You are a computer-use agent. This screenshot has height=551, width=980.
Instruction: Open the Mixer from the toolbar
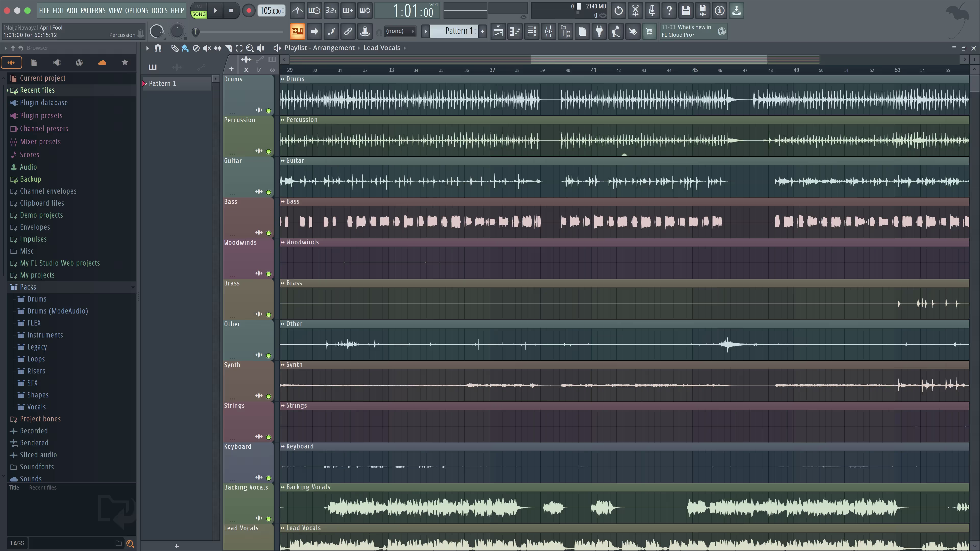pyautogui.click(x=548, y=31)
